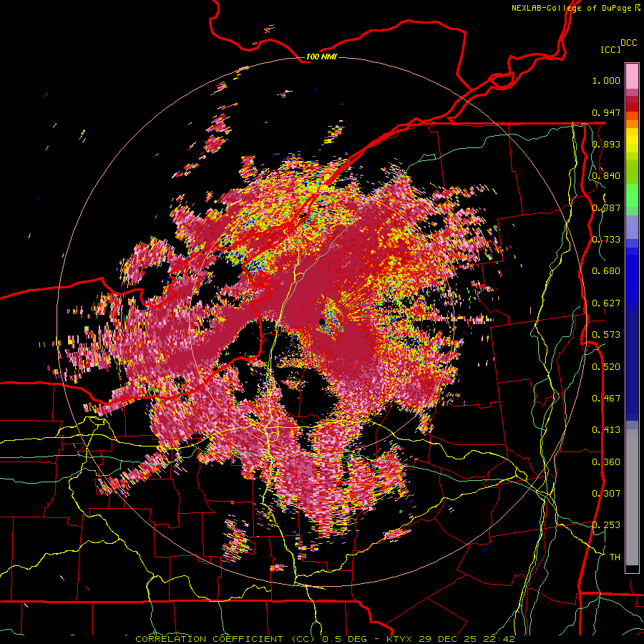Click the [CC] units label
The width and height of the screenshot is (644, 644).
(x=611, y=49)
